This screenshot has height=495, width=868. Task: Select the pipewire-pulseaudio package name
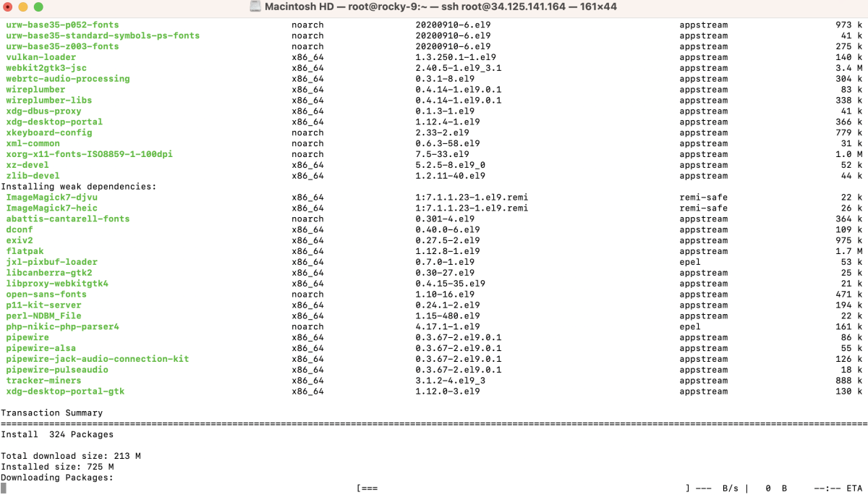point(57,370)
